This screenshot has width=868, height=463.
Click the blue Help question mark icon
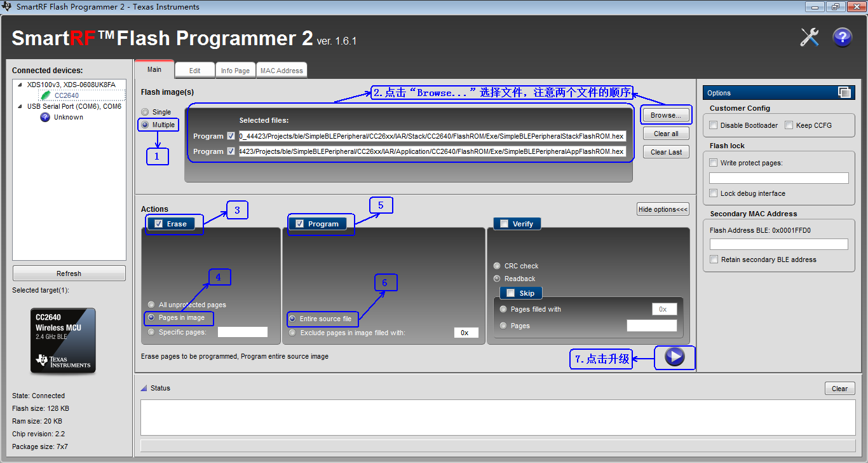coord(842,37)
